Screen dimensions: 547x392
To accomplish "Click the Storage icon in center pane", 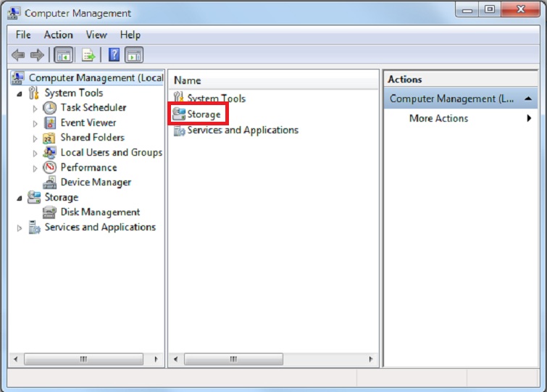I will pos(179,114).
